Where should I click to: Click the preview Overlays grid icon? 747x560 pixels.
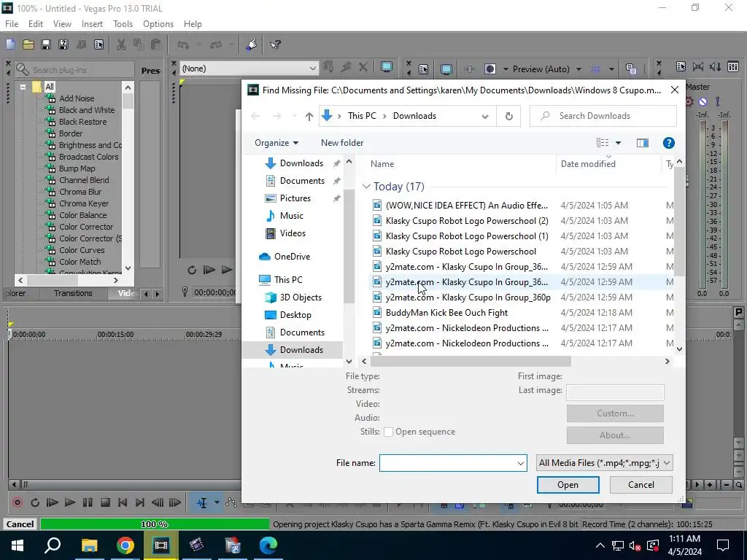tap(595, 69)
